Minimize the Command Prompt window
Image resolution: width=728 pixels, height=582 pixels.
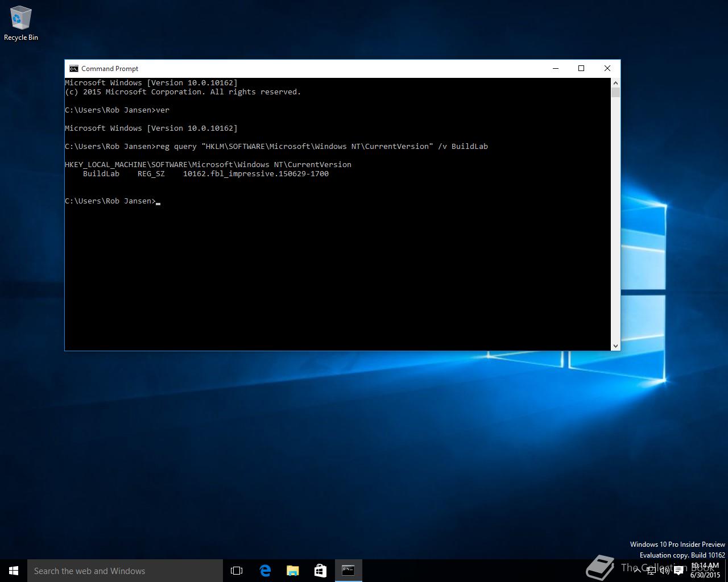pos(556,68)
